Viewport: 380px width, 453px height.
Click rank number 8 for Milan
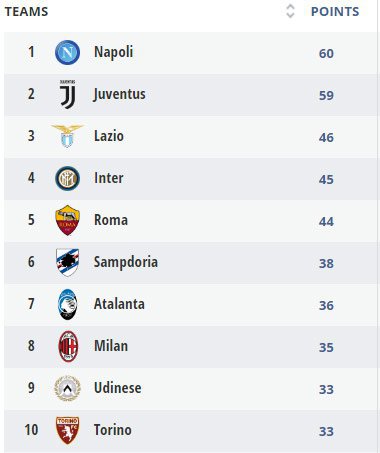coord(31,346)
